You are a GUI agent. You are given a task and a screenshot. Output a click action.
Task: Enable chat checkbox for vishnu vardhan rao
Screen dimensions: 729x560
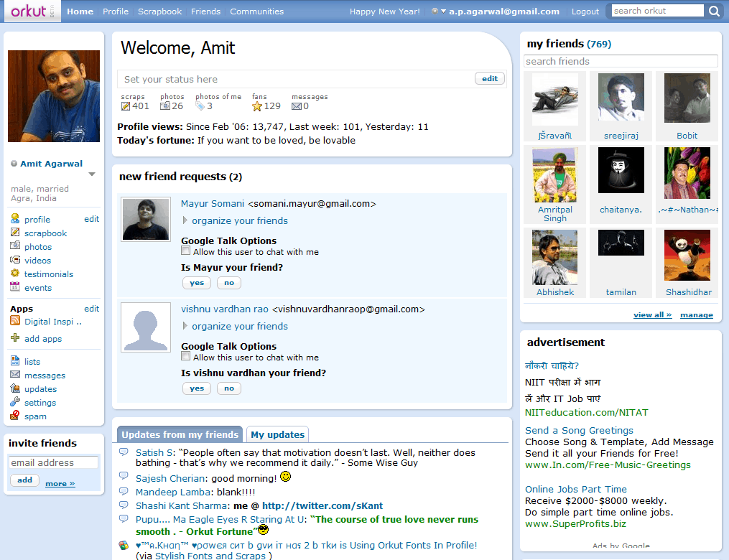(x=186, y=357)
